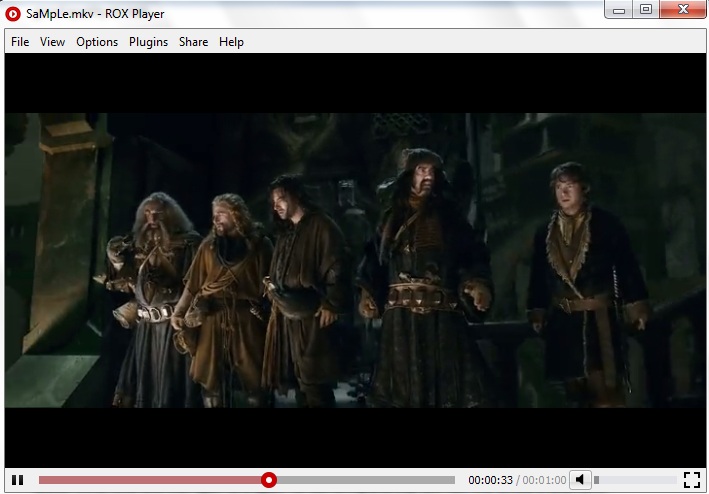Adjust the volume slider
The width and height of the screenshot is (709, 494).
[635, 480]
